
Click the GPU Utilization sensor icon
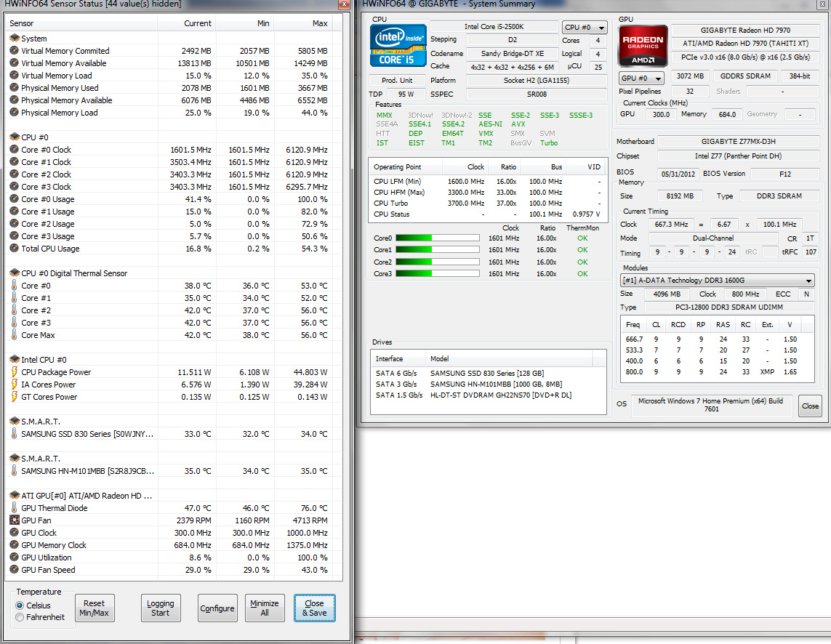tap(15, 557)
